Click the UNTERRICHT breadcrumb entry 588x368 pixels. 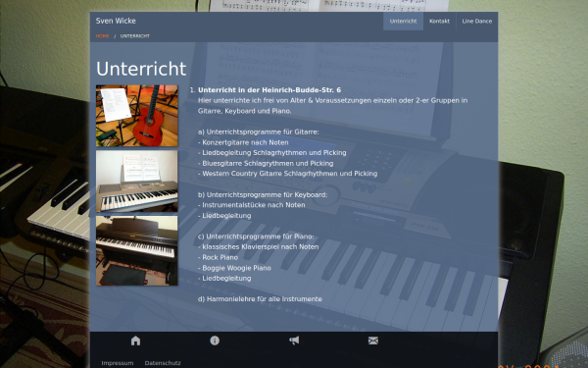click(135, 36)
